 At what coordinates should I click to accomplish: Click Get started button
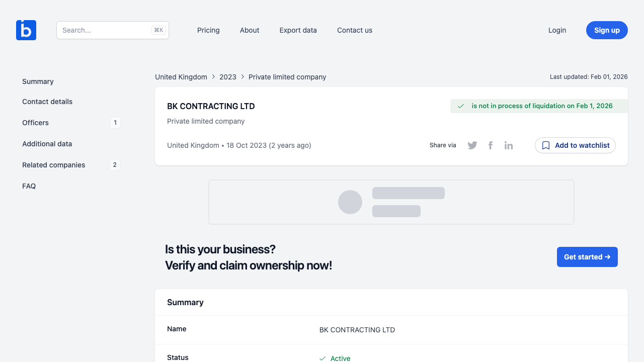click(x=587, y=257)
